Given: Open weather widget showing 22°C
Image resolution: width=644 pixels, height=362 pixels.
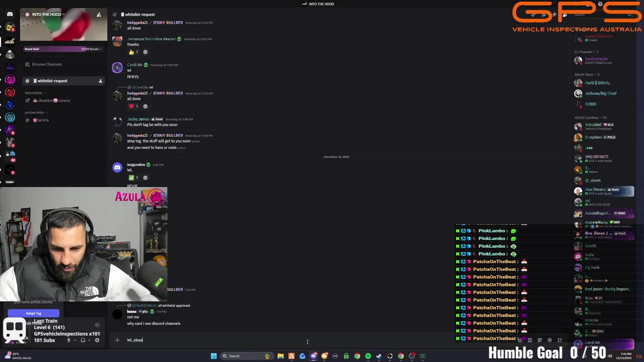Looking at the screenshot, I should pyautogui.click(x=18, y=356).
